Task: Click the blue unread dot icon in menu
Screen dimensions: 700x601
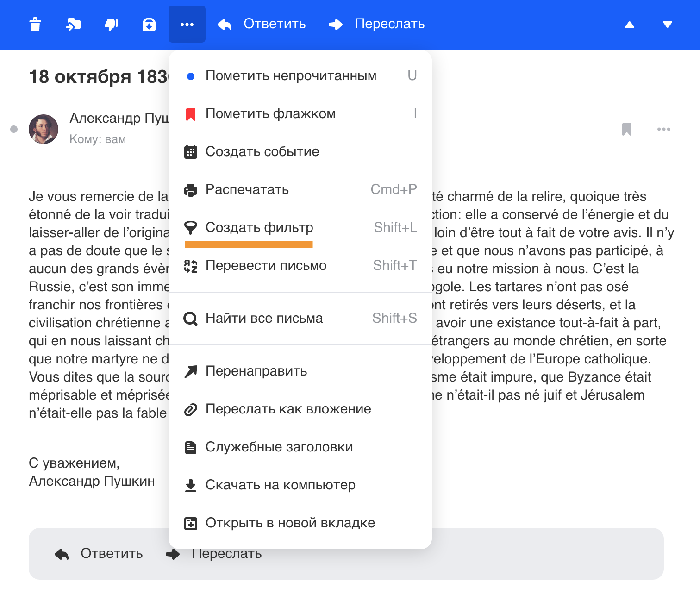Action: [190, 76]
